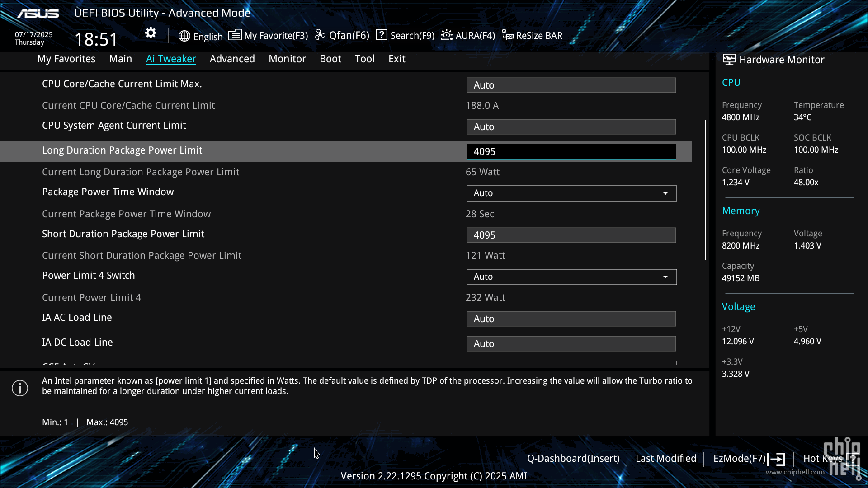Expand Package Power Time Window dropdown

coord(571,193)
